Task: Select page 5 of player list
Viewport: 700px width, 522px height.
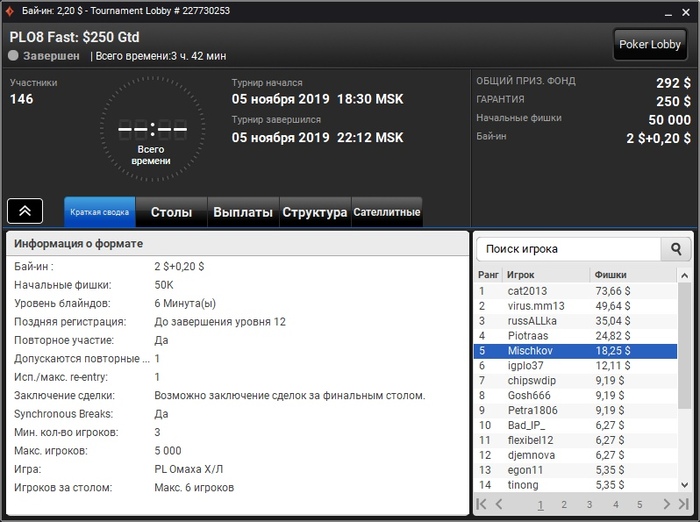Action: pos(639,505)
